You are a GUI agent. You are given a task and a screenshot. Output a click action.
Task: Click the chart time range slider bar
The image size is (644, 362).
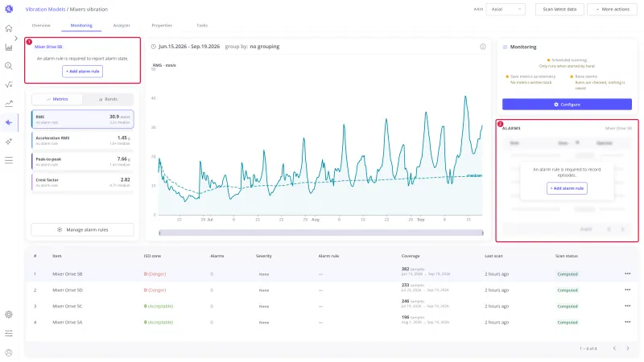(320, 232)
